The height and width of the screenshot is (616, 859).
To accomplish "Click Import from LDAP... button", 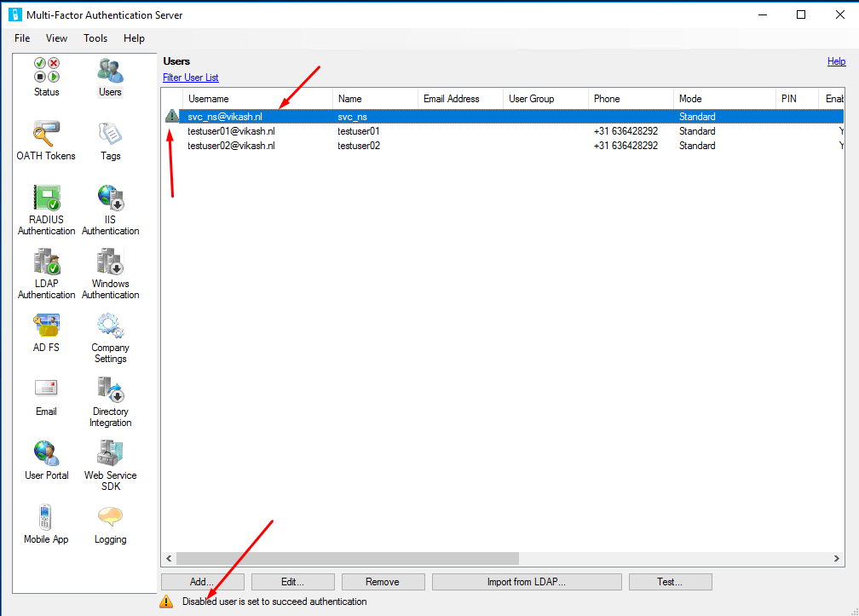I will pos(527,582).
